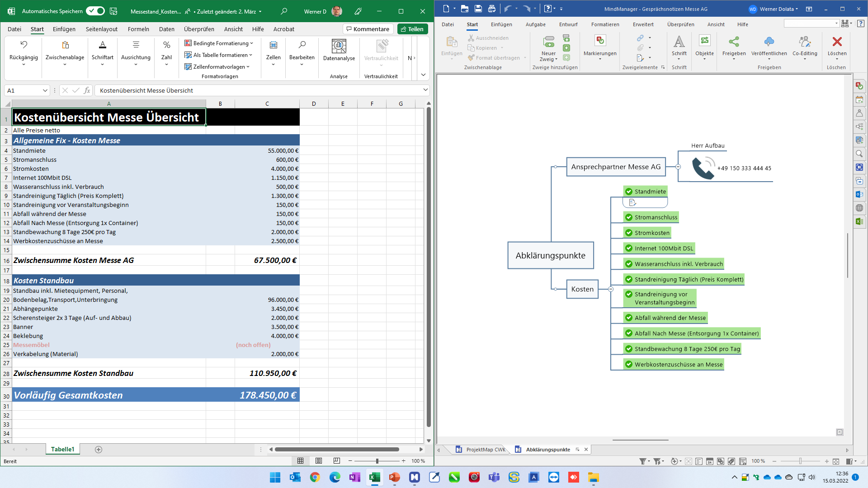Open Excel Daten ribbon tab
The height and width of the screenshot is (488, 868).
click(x=167, y=29)
